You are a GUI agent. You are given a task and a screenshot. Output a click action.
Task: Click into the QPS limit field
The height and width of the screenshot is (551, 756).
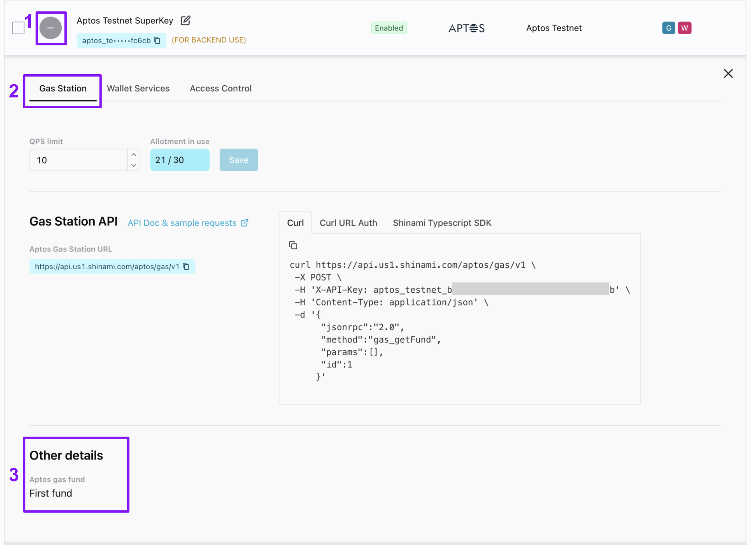tap(78, 160)
